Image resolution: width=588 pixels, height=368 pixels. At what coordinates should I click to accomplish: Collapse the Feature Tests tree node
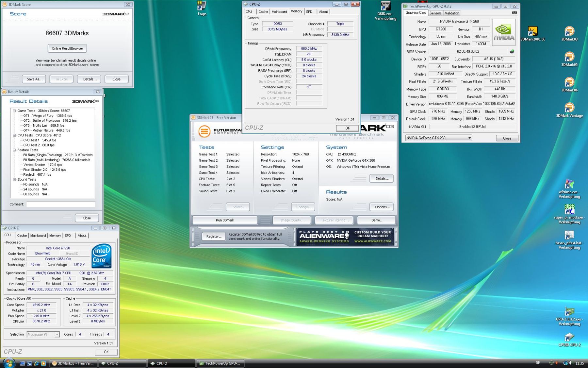(14, 150)
